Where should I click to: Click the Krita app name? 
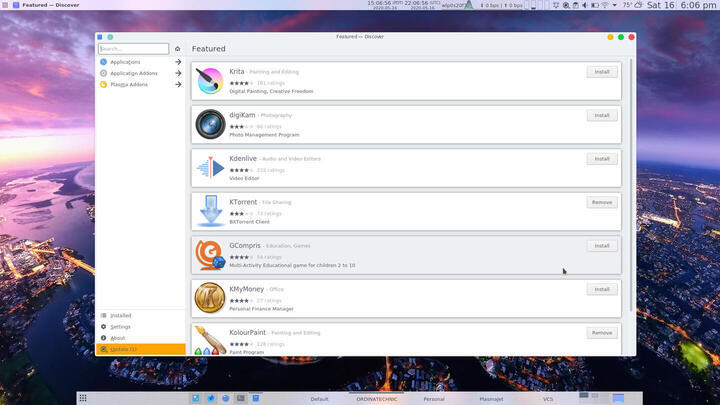pyautogui.click(x=236, y=72)
